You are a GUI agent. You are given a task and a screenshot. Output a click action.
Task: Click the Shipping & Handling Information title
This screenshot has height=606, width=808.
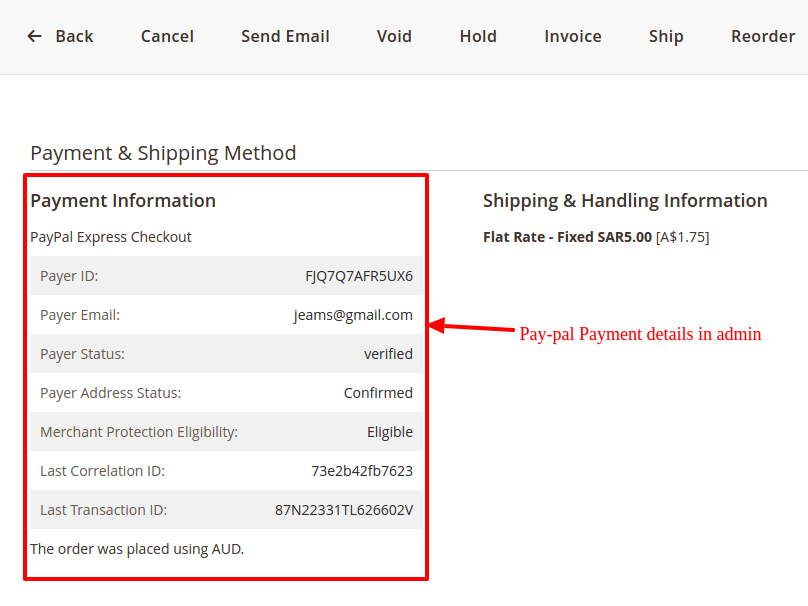coord(625,201)
